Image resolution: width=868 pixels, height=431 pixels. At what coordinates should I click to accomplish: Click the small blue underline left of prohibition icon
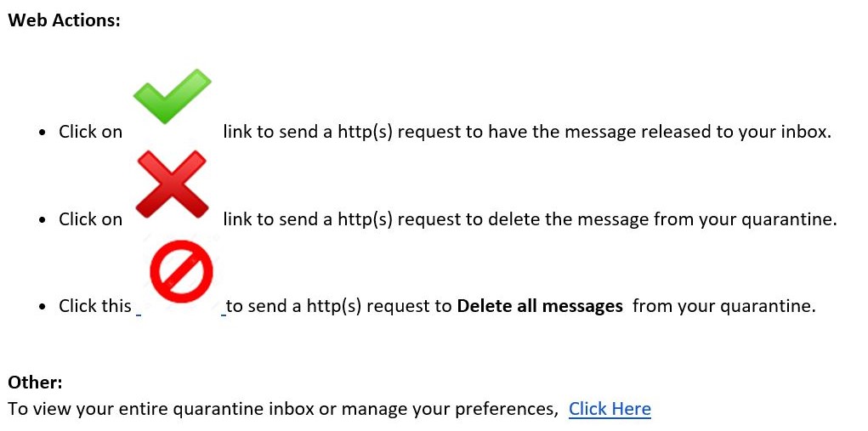tap(139, 315)
